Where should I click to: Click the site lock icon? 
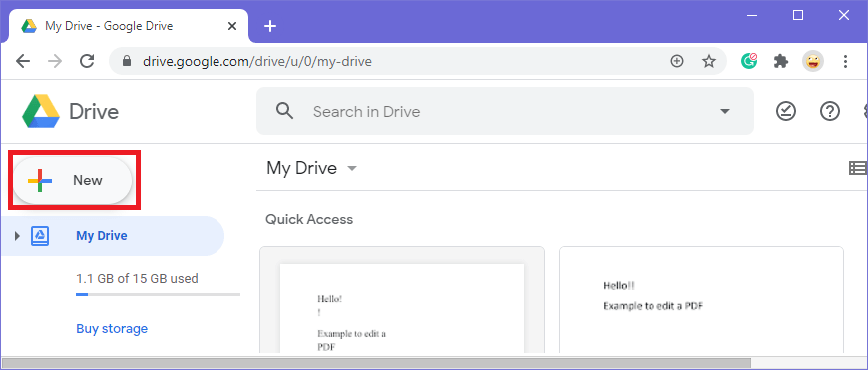(x=127, y=61)
